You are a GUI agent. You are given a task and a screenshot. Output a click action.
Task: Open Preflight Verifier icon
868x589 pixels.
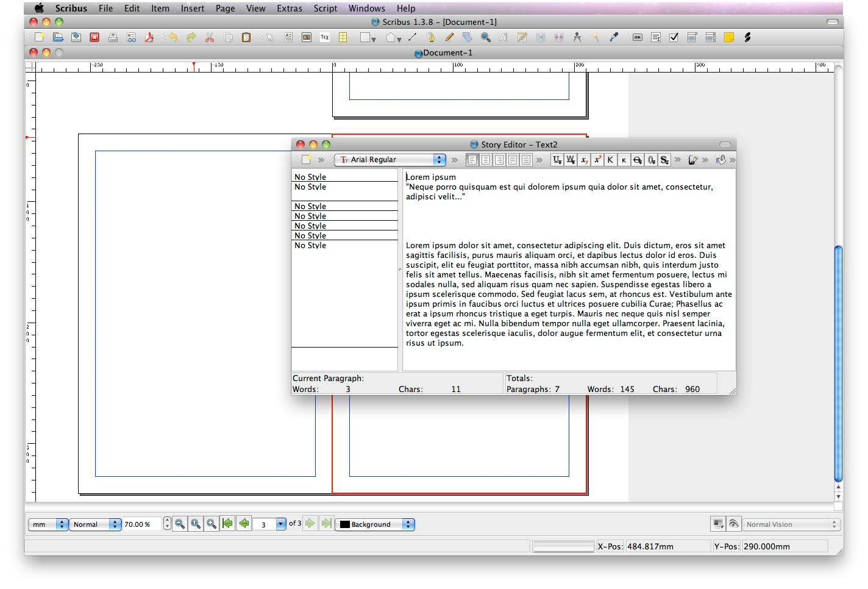point(131,37)
